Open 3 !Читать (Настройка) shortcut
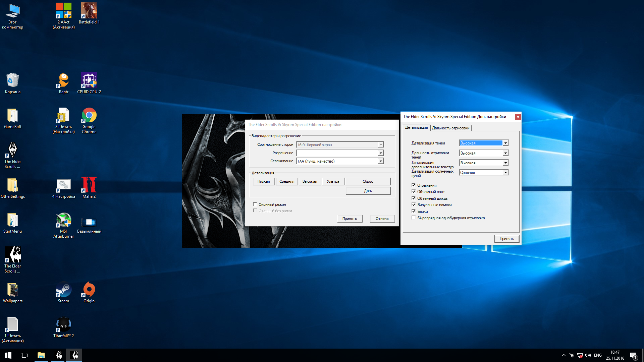644x362 pixels. point(63,121)
